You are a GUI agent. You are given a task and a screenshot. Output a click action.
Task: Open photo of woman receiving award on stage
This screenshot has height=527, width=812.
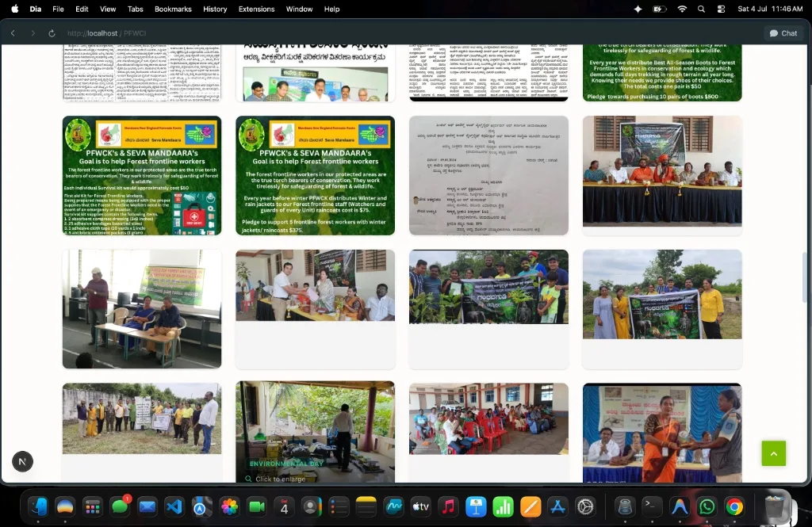662,433
